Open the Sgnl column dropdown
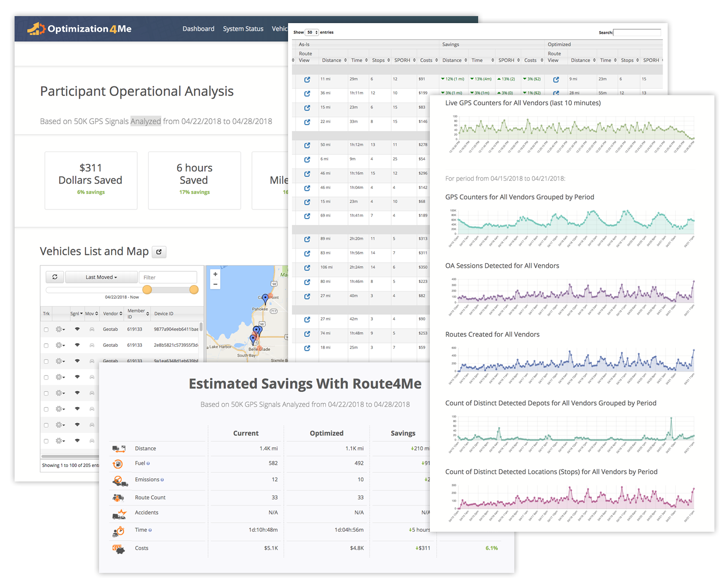 pos(76,314)
